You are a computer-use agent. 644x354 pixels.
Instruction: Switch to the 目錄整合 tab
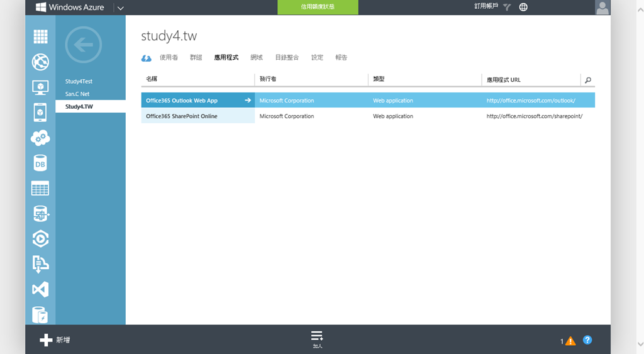[287, 57]
